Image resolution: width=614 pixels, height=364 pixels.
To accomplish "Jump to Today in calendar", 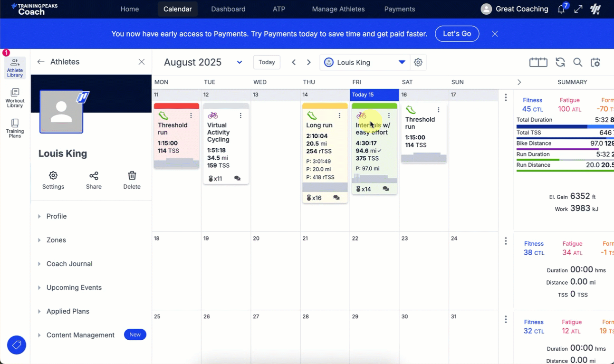I will click(x=267, y=62).
